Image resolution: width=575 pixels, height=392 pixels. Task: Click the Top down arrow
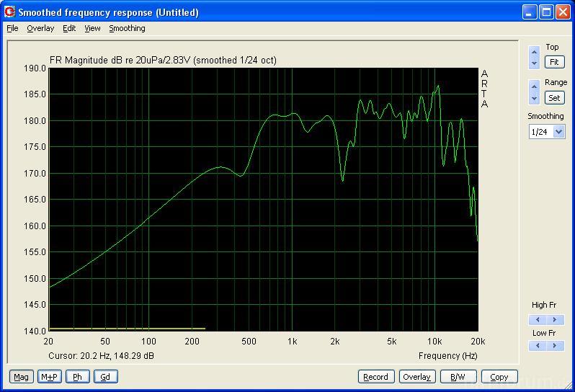click(x=534, y=63)
